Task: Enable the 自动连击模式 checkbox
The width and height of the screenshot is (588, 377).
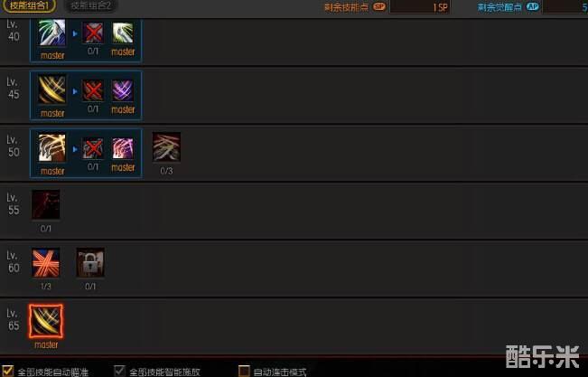Action: coord(244,371)
